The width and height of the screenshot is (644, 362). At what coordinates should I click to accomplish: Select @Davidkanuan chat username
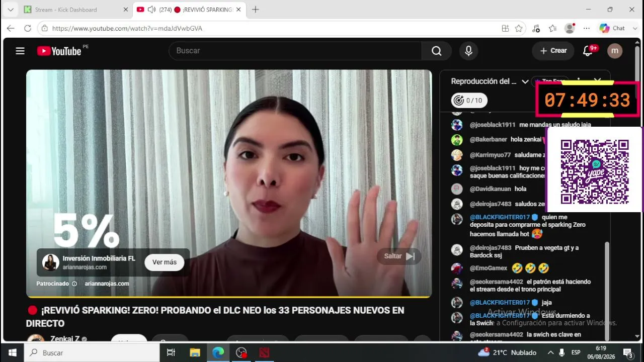coord(490,189)
